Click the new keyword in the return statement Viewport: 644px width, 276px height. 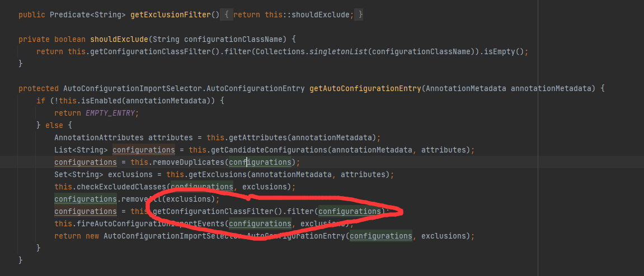tap(92, 236)
